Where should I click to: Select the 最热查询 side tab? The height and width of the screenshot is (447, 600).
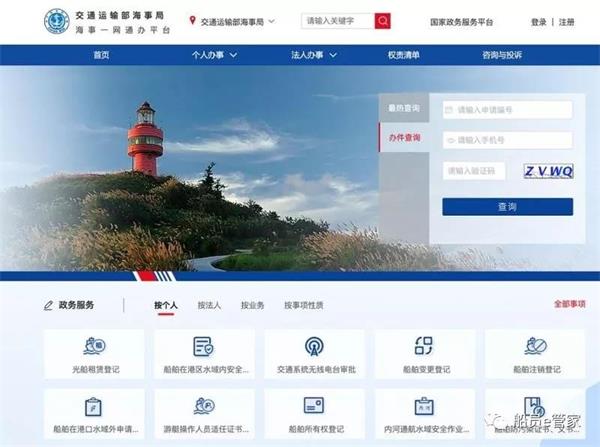pyautogui.click(x=404, y=108)
